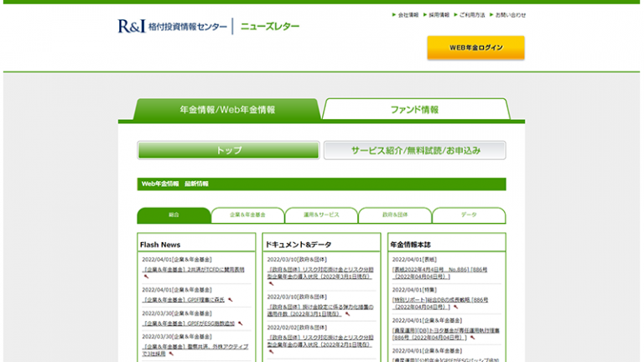This screenshot has height=362, width=644.
Task: Open 掛け金設定に係る弾力化措置 document link
Action: tap(320, 310)
